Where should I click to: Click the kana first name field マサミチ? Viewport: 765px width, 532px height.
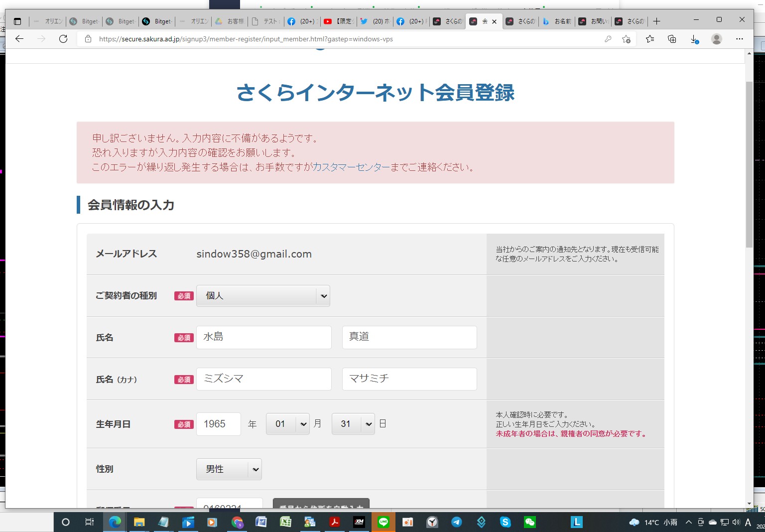(x=409, y=379)
